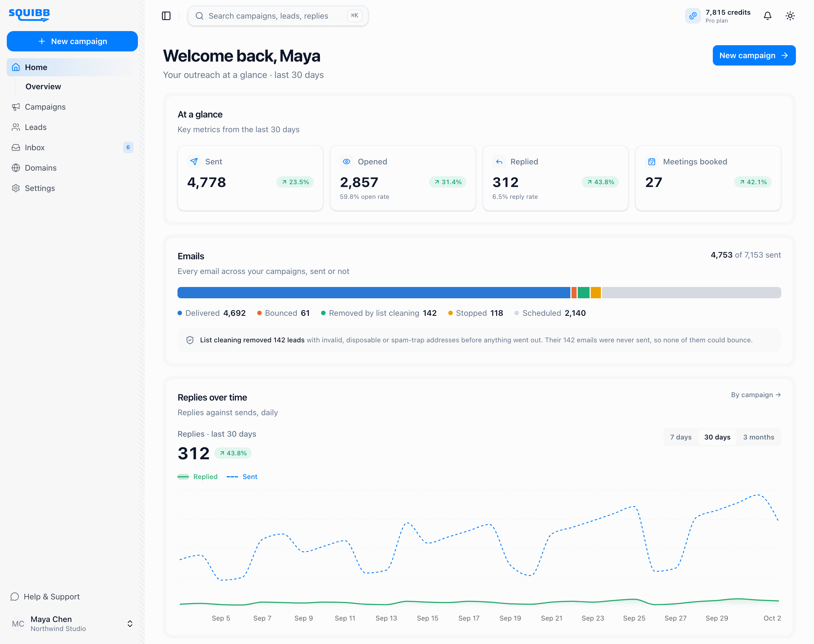The height and width of the screenshot is (644, 814).
Task: Click the Inbox unread badge 6
Action: [128, 147]
